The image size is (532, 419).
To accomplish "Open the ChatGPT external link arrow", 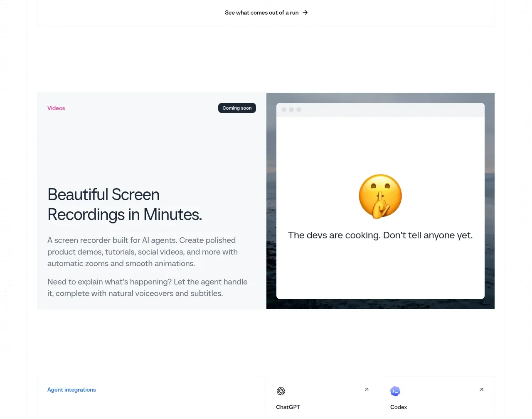I will [367, 390].
